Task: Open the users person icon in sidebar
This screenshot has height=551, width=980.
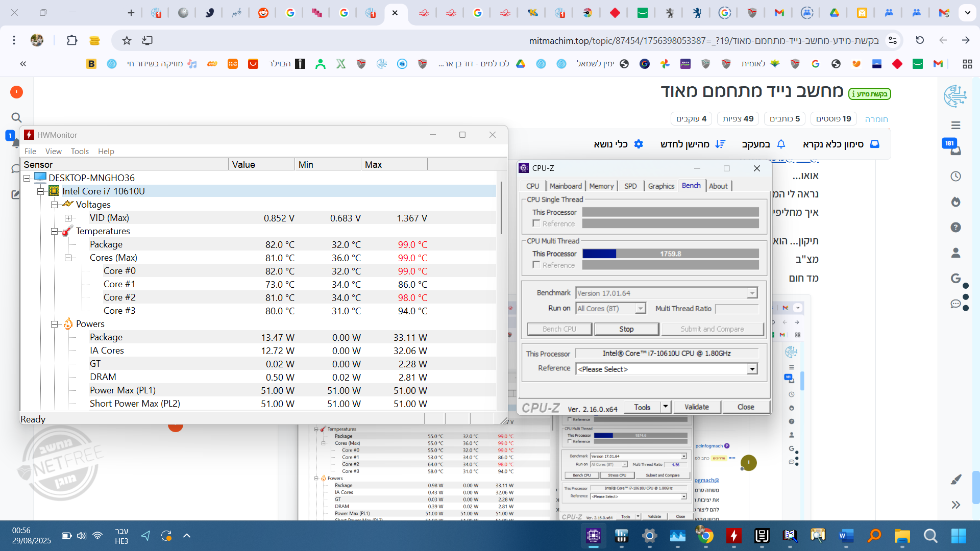Action: point(956,253)
